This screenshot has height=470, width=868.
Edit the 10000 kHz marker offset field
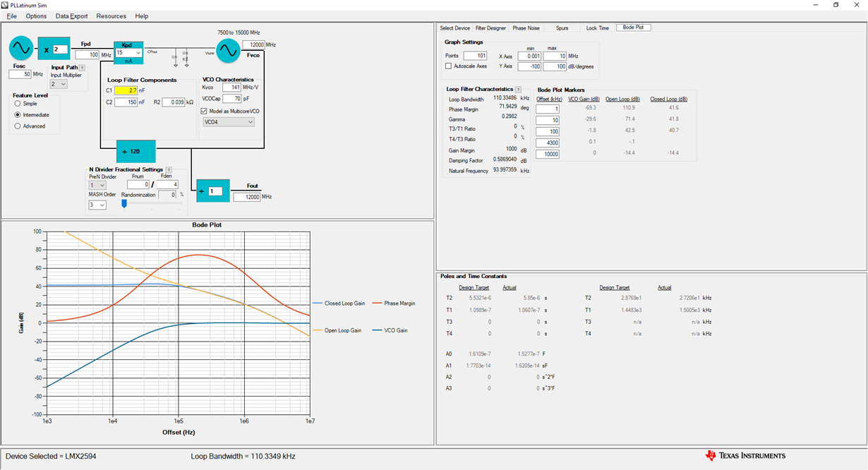click(x=548, y=154)
